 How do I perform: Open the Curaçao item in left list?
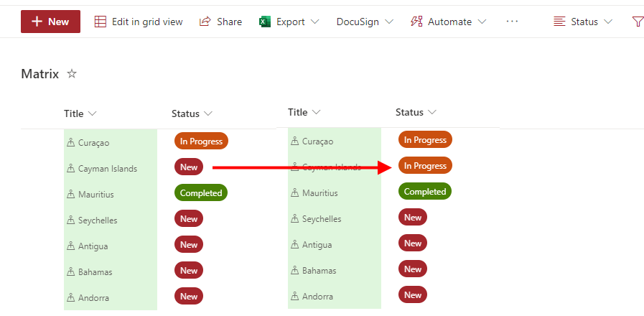pyautogui.click(x=93, y=143)
